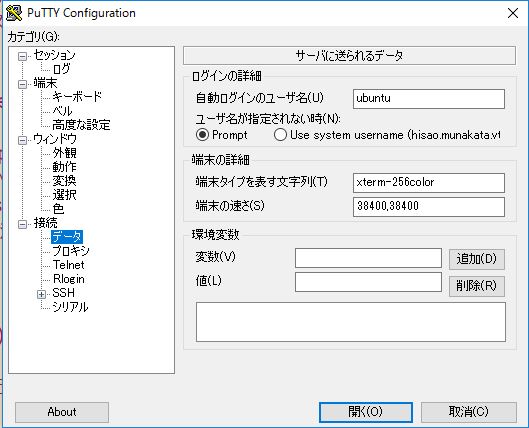This screenshot has height=428, width=529.
Task: Collapse the 端末 tree node
Action: point(23,84)
